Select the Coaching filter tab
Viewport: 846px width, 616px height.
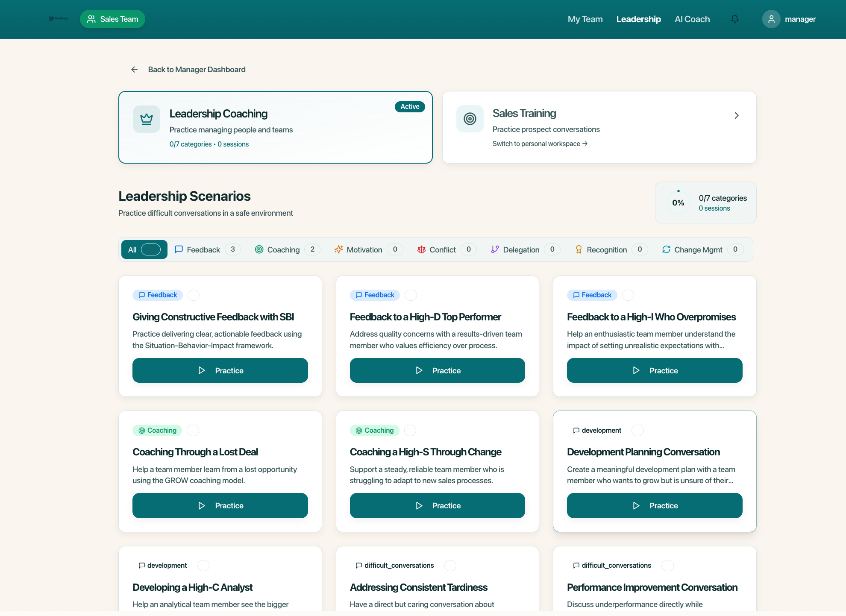point(283,249)
